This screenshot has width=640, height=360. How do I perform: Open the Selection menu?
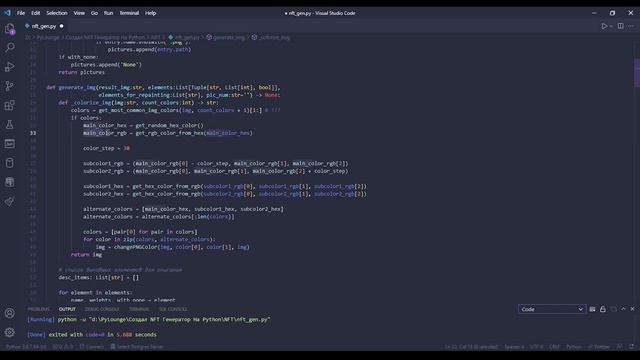coord(57,13)
